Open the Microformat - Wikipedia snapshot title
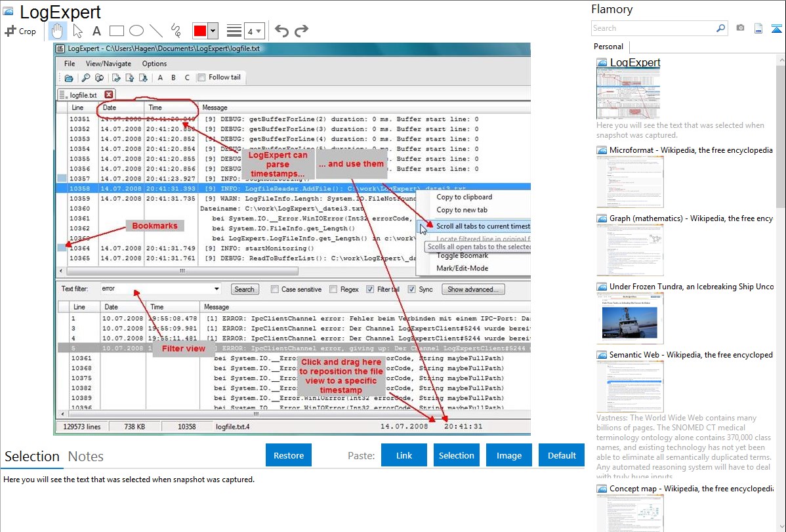The height and width of the screenshot is (532, 786). [x=691, y=150]
